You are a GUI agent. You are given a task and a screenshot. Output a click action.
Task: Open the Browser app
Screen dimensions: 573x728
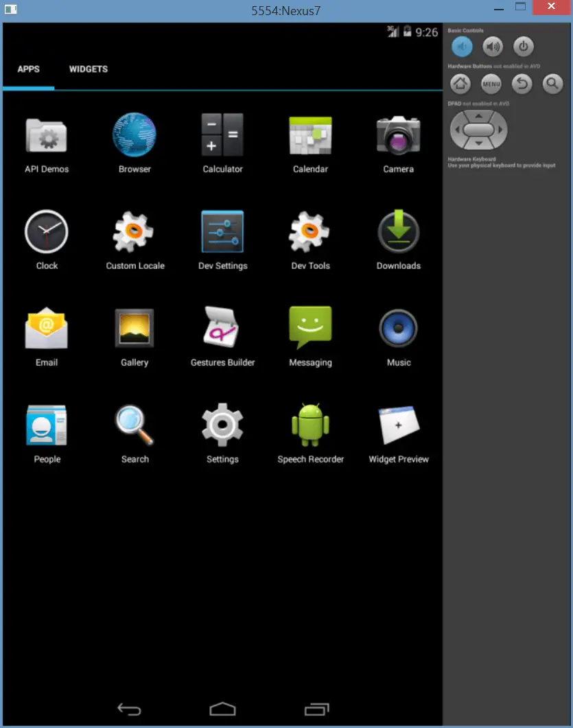pyautogui.click(x=134, y=134)
